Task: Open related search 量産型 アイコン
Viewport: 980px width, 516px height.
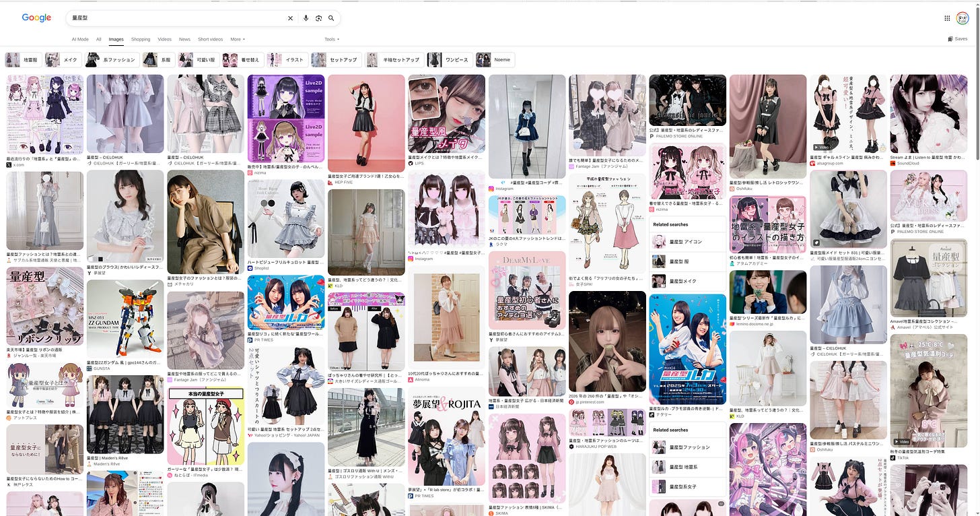Action: click(x=687, y=241)
